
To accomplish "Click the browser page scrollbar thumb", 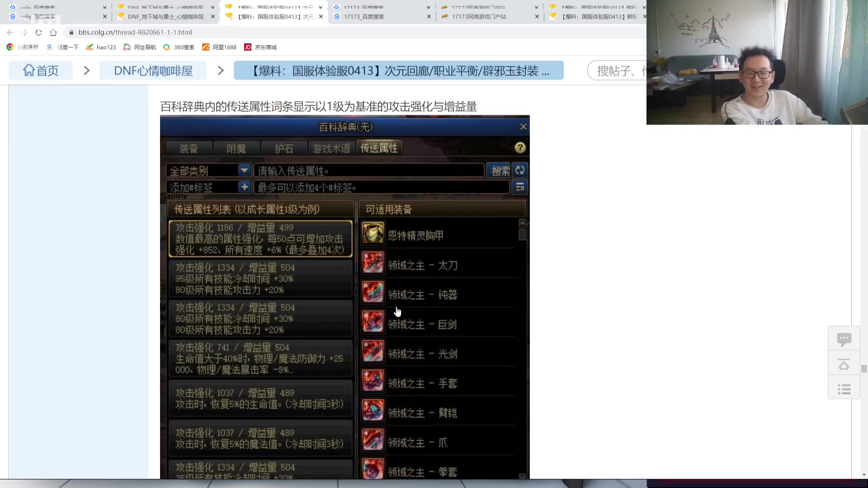I will pyautogui.click(x=864, y=369).
